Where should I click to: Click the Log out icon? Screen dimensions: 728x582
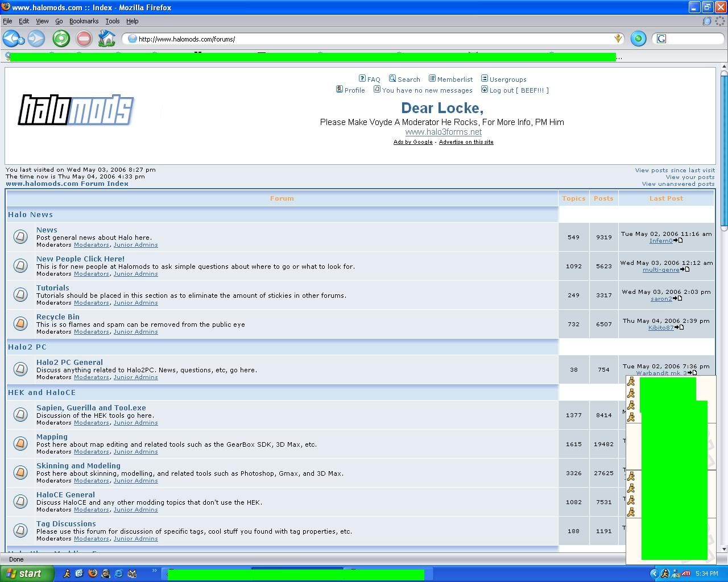(x=484, y=89)
